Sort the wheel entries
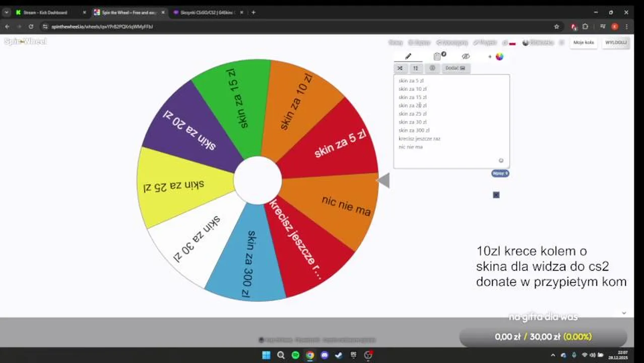This screenshot has width=644, height=363. coord(415,68)
